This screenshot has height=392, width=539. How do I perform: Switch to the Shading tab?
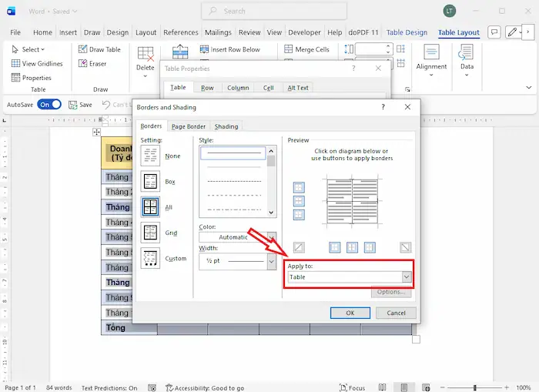[226, 126]
